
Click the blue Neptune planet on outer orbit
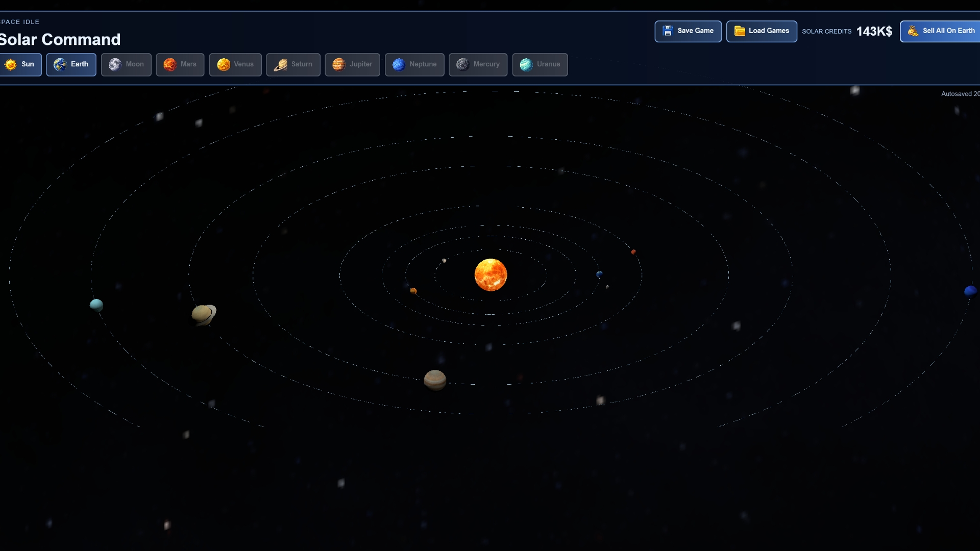pyautogui.click(x=970, y=291)
